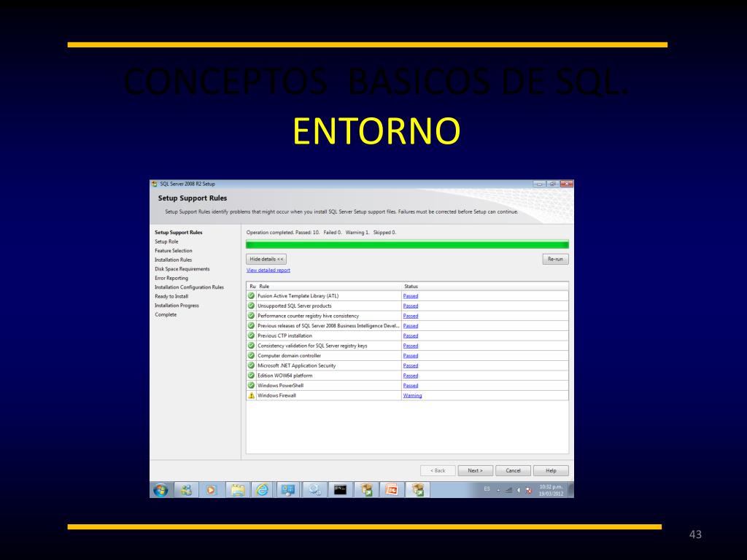The image size is (747, 560).
Task: Click green check beside Unsupported SQL Server products
Action: click(251, 306)
